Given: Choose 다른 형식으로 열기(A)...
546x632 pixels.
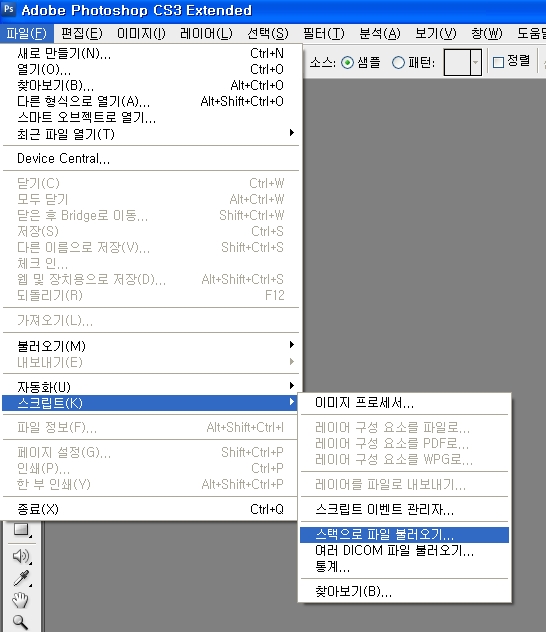Looking at the screenshot, I should pos(150,102).
